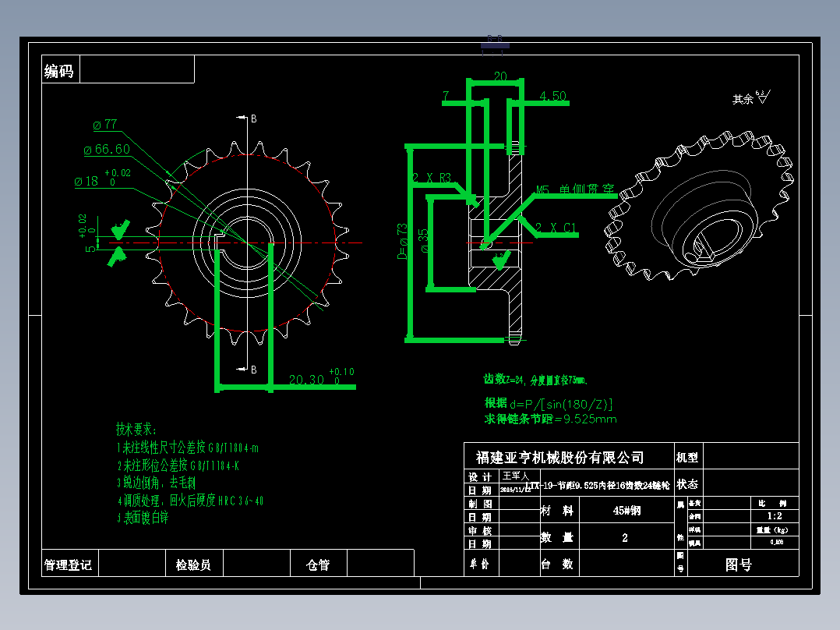840x630 pixels.
Task: Click the 齿数Z=24 tooth count note
Action: 535,380
